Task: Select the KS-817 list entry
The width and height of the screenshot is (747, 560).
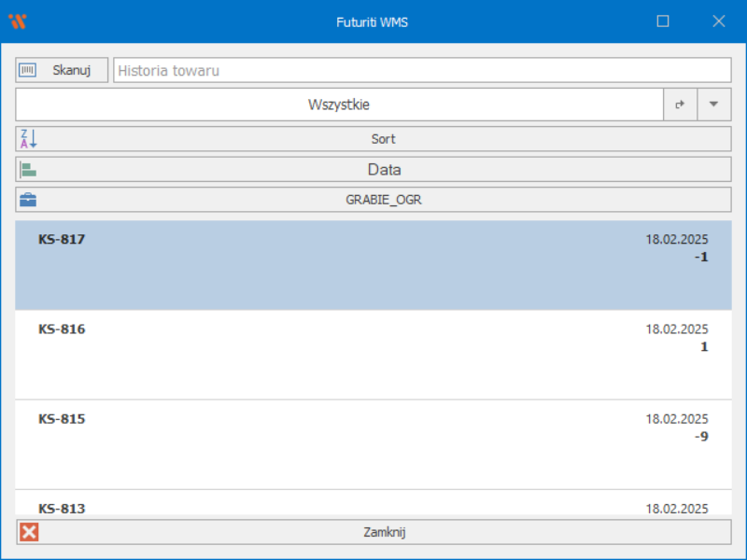Action: click(x=373, y=265)
